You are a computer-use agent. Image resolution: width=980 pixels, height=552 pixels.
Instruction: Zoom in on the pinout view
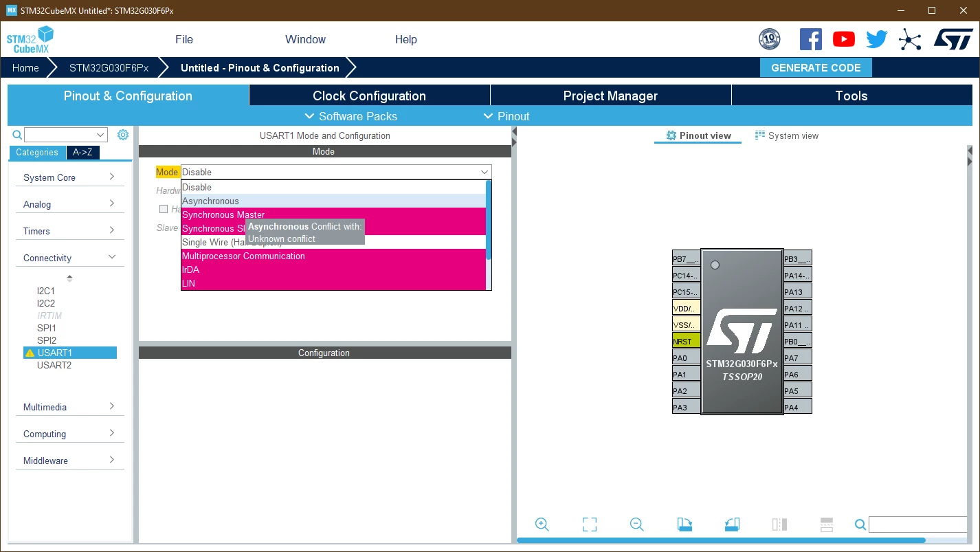pyautogui.click(x=542, y=525)
